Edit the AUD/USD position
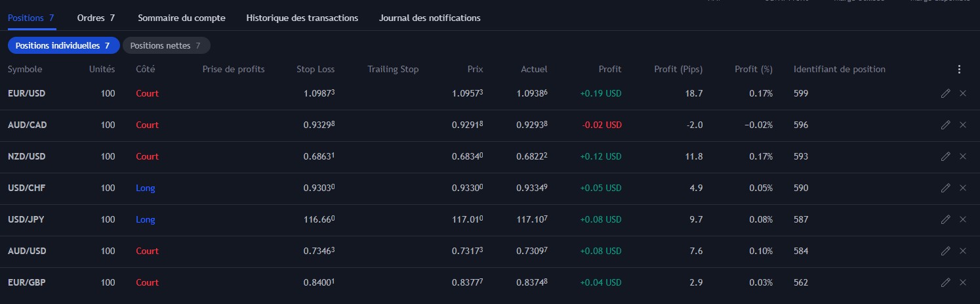Viewport: 980px width, 304px height. click(x=945, y=251)
